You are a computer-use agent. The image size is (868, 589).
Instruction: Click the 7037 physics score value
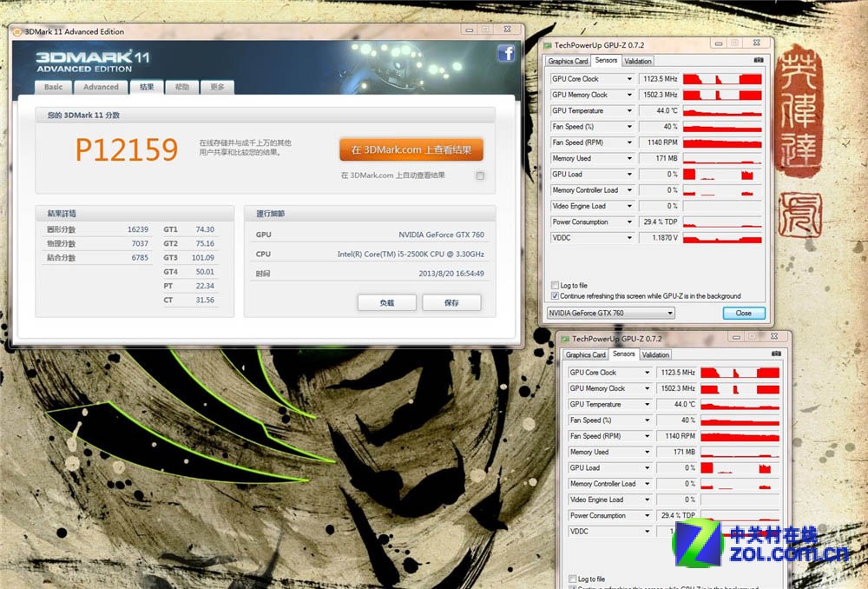point(140,244)
